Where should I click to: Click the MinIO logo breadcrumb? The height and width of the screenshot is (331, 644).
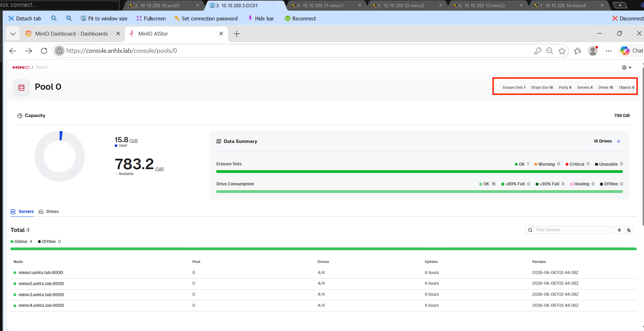[x=21, y=67]
